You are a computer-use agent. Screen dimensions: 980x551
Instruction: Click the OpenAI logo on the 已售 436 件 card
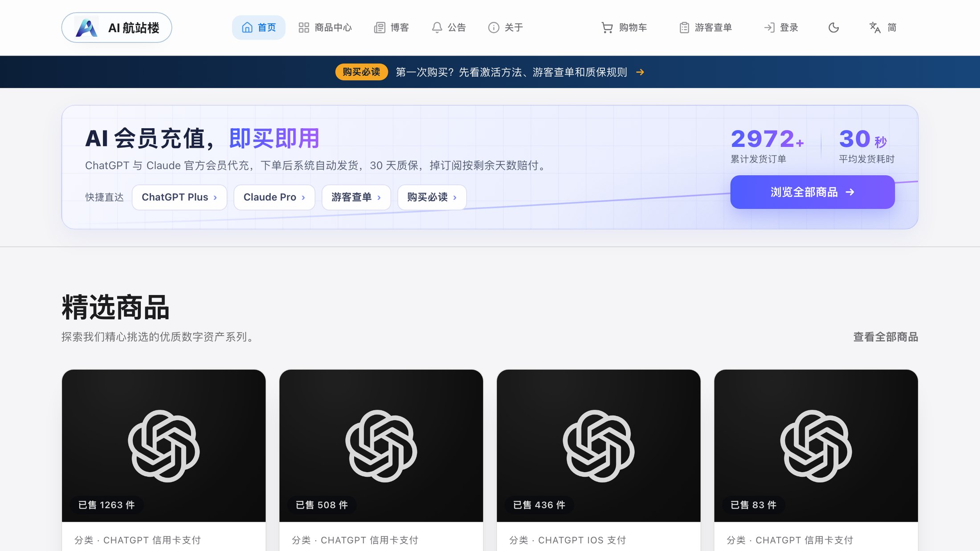599,446
